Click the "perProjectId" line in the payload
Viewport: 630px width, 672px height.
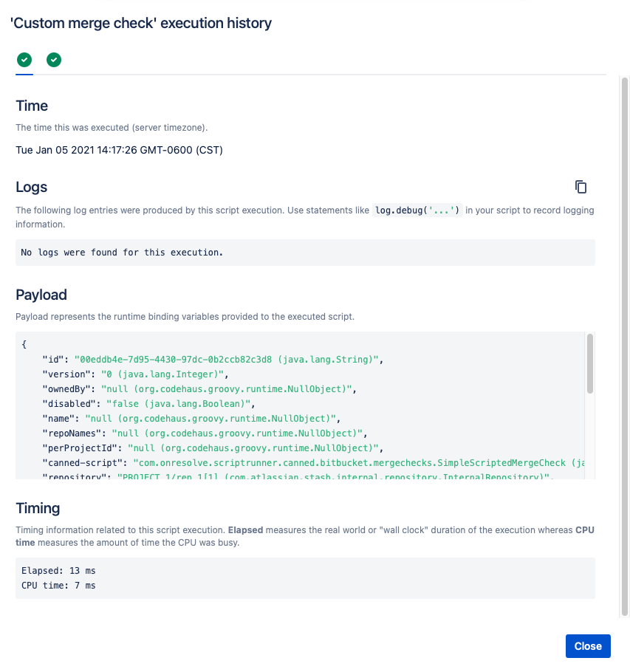[x=213, y=448]
